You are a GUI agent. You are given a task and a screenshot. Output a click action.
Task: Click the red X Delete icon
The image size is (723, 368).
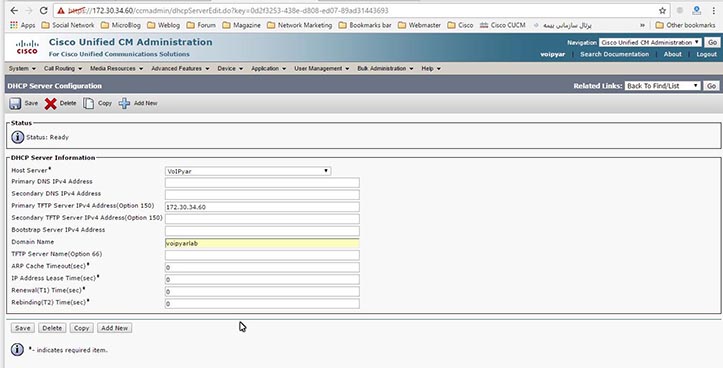tap(50, 103)
